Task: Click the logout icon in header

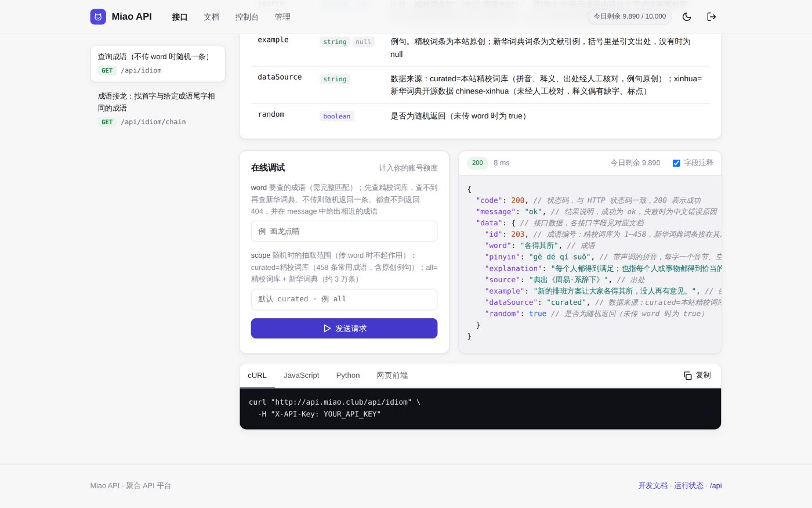Action: click(x=712, y=17)
